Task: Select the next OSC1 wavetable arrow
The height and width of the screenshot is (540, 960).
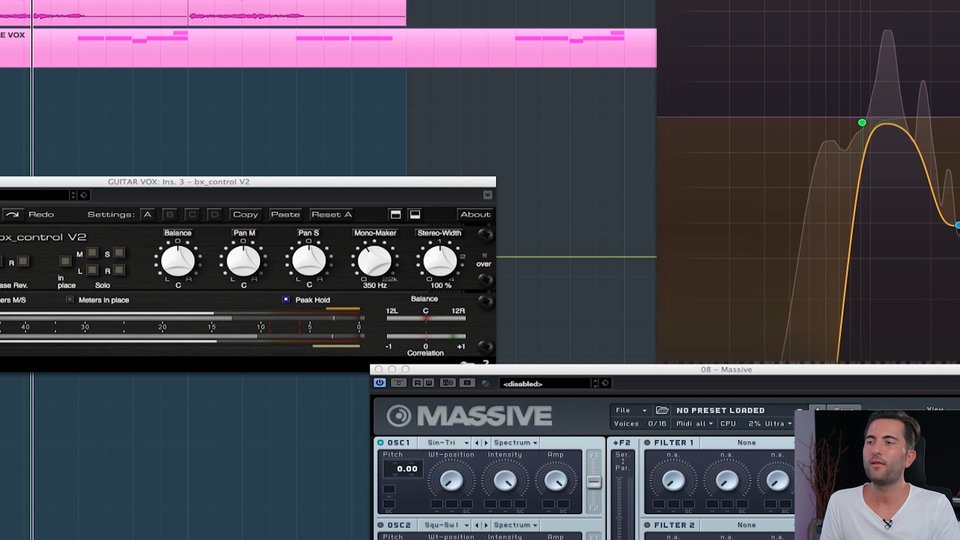Action: 486,442
